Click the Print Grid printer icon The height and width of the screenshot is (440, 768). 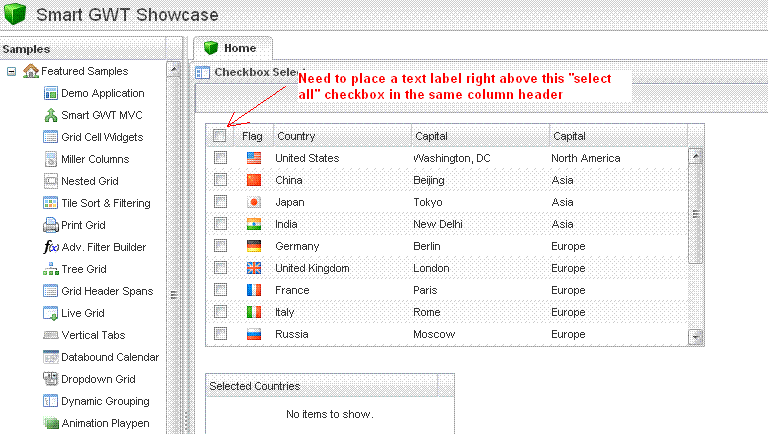[51, 225]
